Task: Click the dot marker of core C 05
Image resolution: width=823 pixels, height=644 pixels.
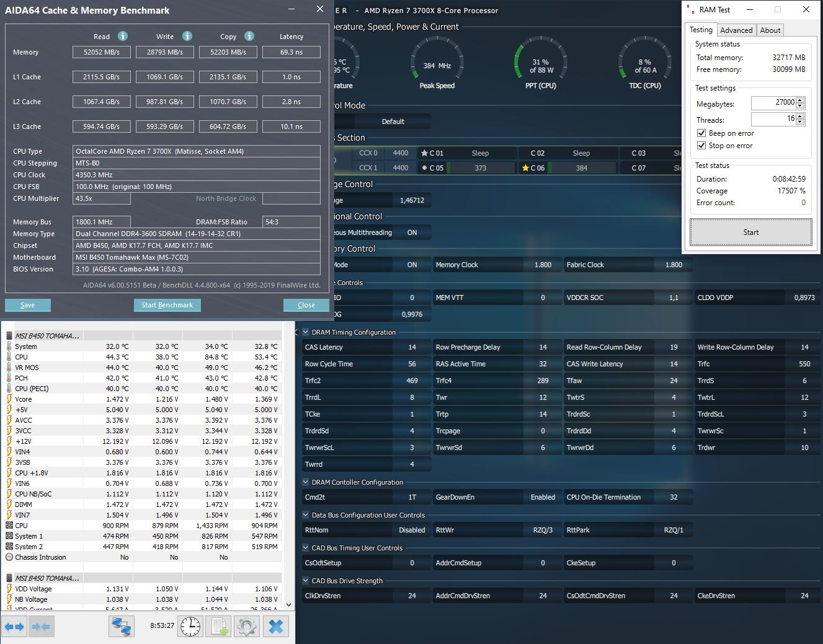Action: coord(424,168)
